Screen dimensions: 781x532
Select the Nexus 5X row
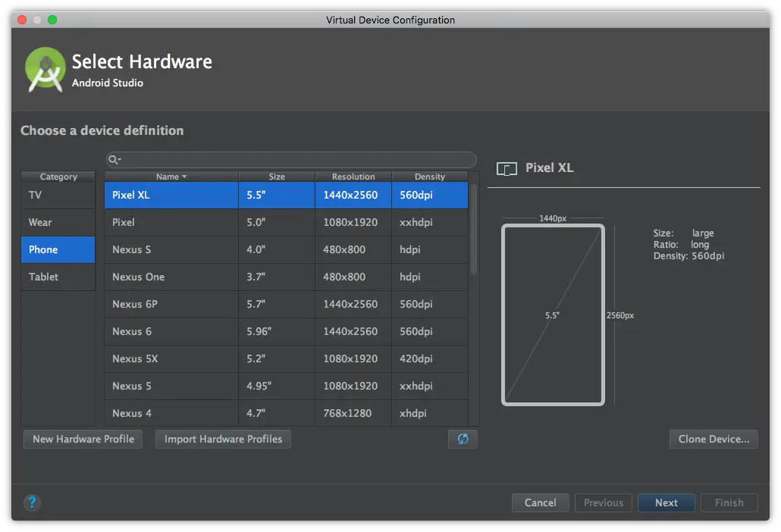click(287, 358)
